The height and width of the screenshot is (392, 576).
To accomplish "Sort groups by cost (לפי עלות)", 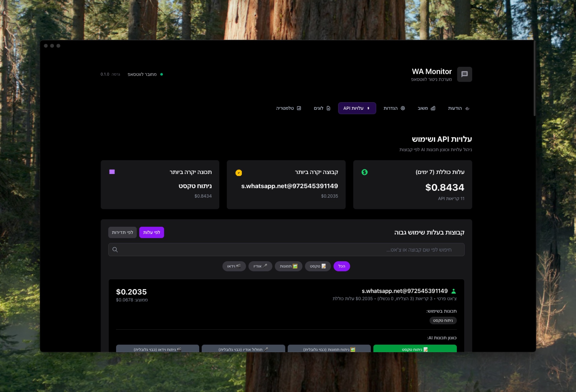I will (151, 232).
